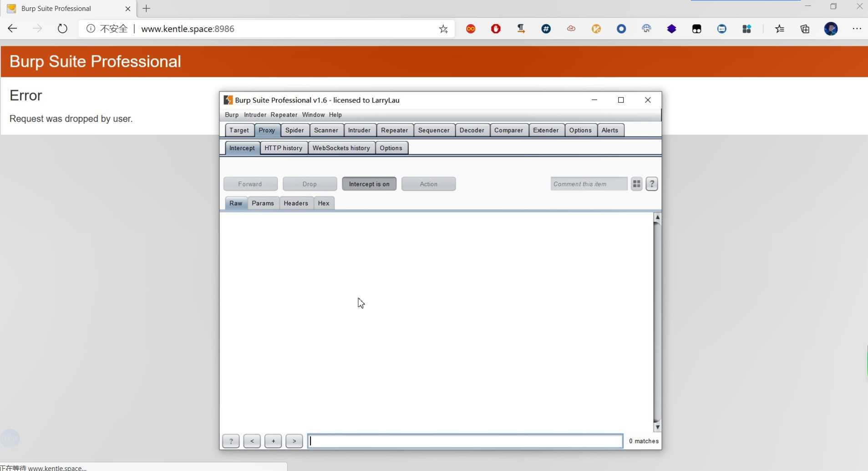Toggle the Intercept is on button

click(369, 184)
